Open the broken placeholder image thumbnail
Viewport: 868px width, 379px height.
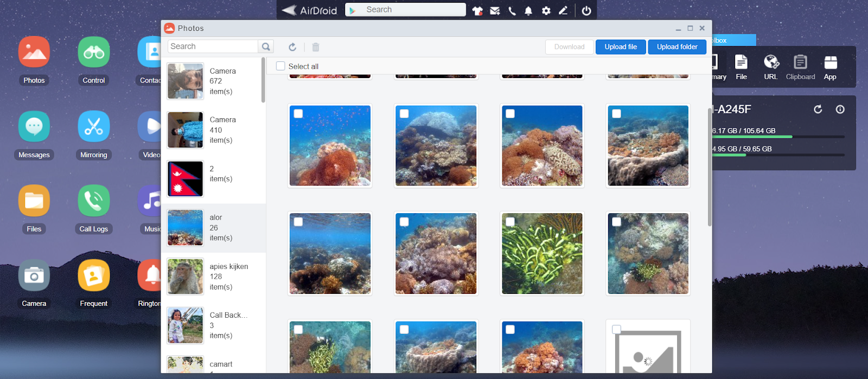648,347
